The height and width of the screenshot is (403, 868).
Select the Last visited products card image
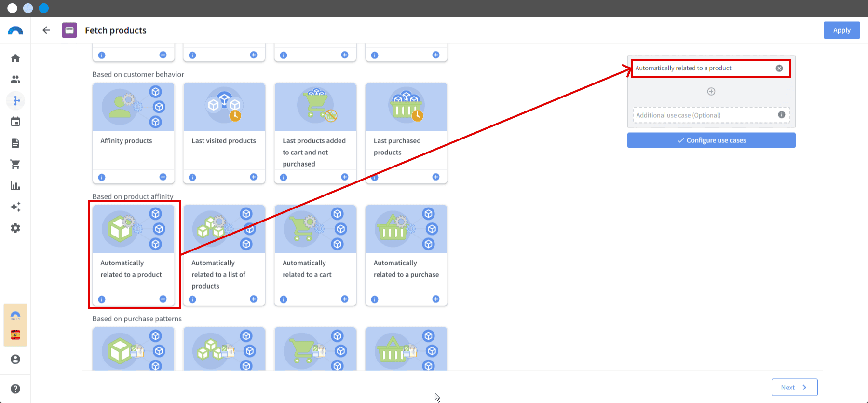[x=224, y=107]
